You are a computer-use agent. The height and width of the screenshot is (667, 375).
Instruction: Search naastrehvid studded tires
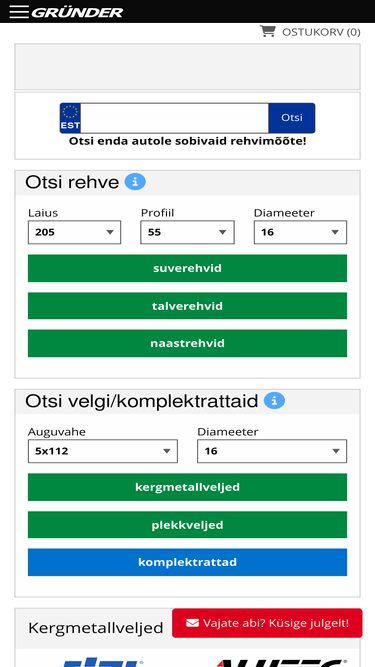point(188,343)
